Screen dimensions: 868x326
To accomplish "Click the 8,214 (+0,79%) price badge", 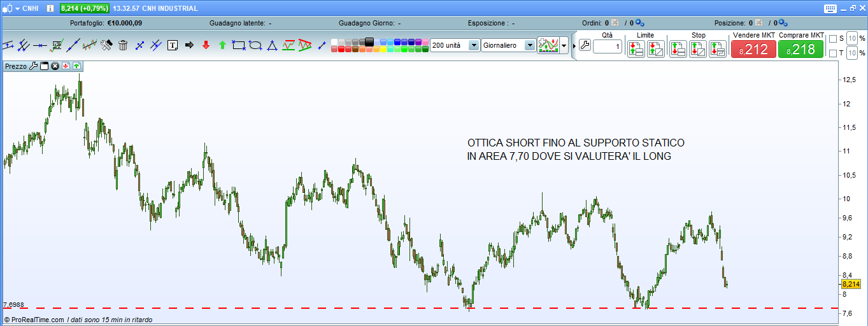I will pyautogui.click(x=84, y=8).
